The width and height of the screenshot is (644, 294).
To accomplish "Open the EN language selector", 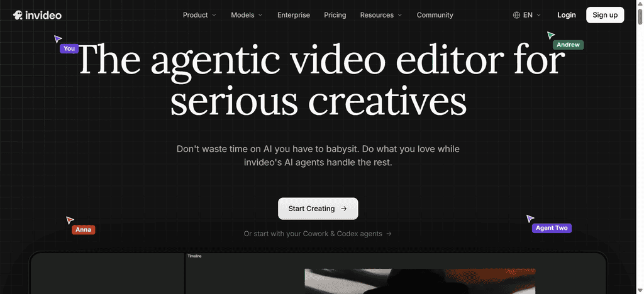I will point(528,15).
